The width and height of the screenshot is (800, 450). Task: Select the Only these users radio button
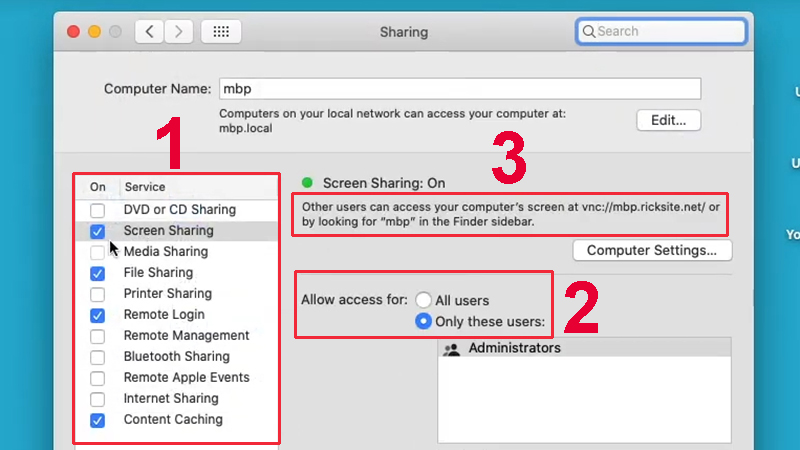[x=423, y=321]
